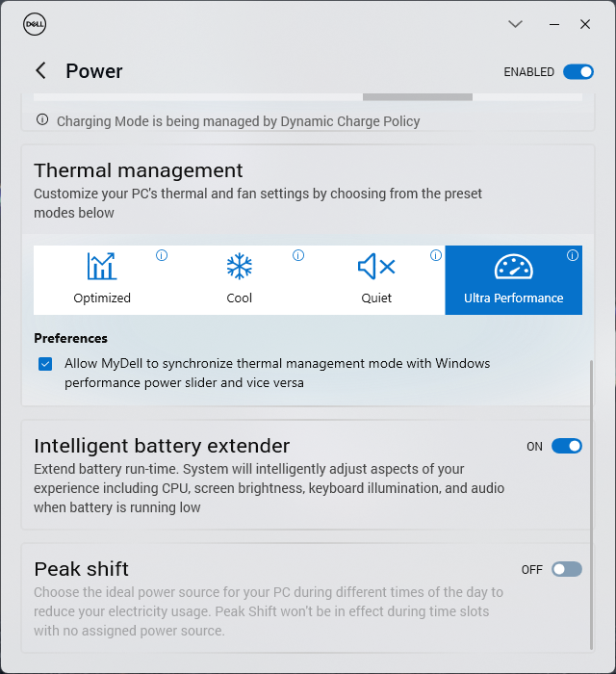Go back using the back arrow
616x674 pixels.
coord(40,70)
